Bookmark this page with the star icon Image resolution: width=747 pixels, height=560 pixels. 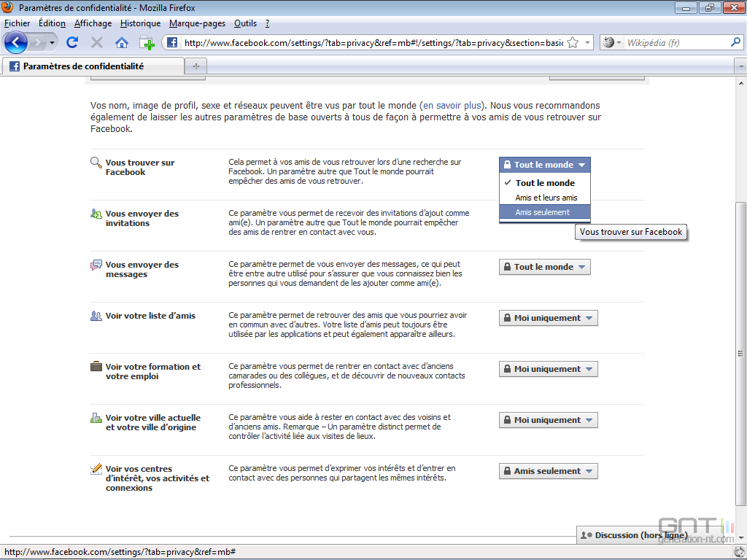pos(573,42)
